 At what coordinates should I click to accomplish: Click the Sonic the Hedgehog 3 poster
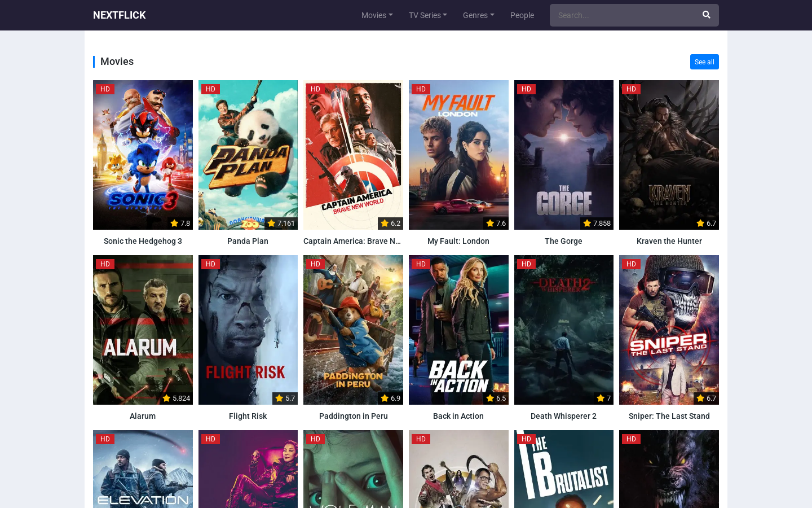coord(143,155)
